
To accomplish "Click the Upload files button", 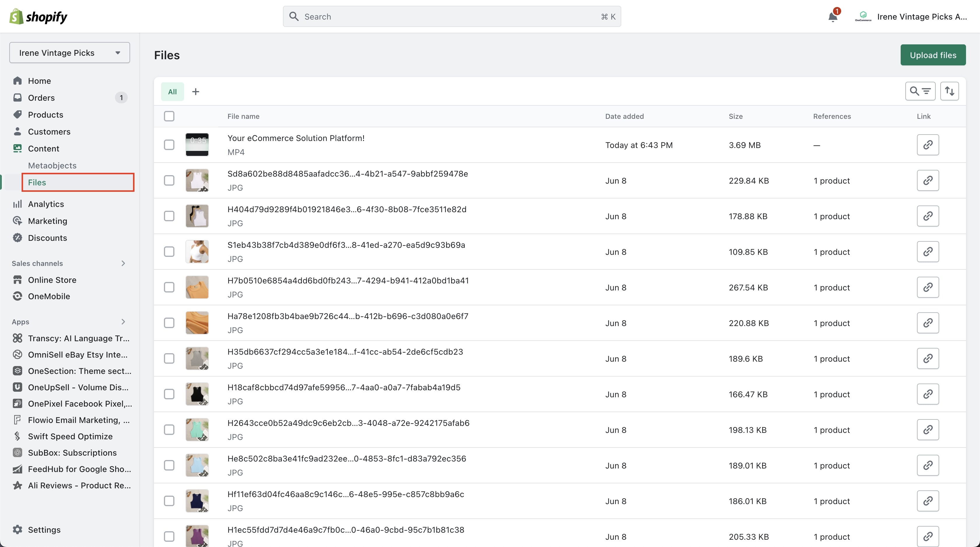I will (933, 55).
